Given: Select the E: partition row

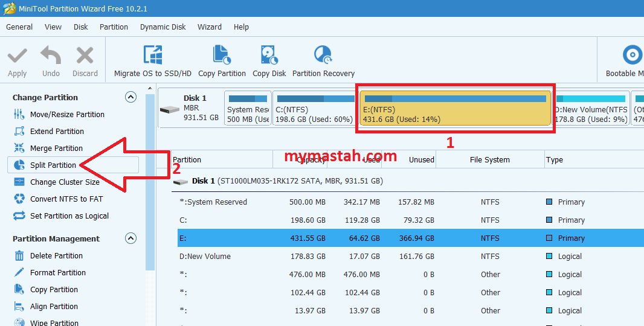Looking at the screenshot, I should (x=411, y=238).
